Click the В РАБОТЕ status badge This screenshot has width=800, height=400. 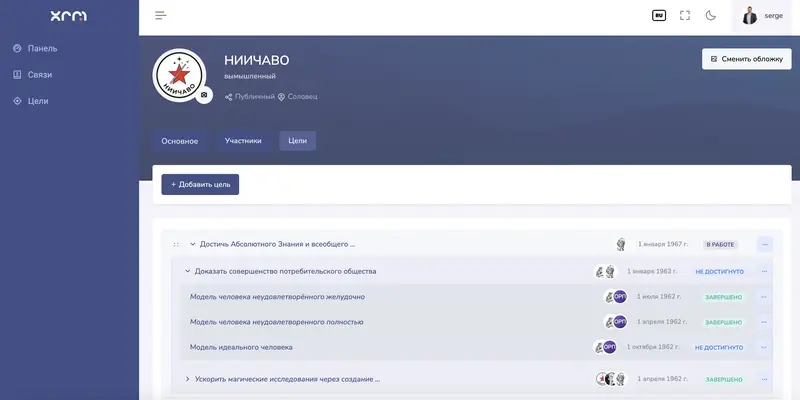[x=720, y=245]
